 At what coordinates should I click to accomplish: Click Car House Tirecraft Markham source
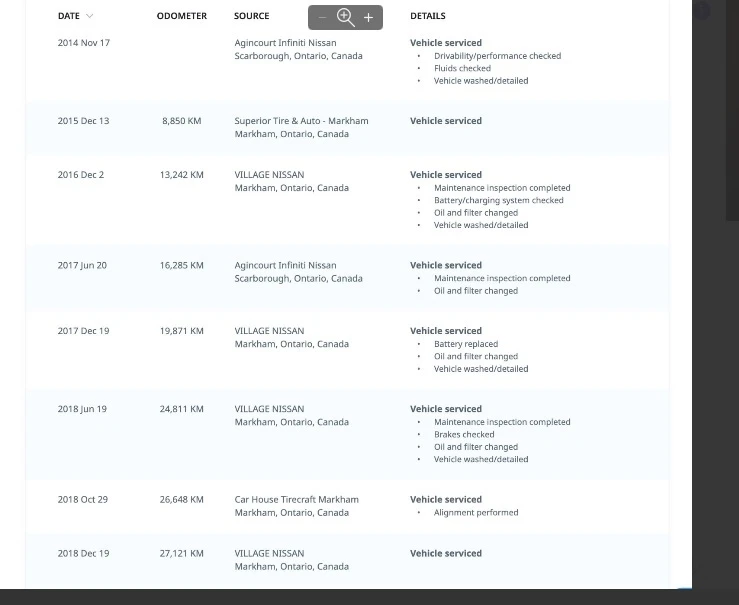pyautogui.click(x=296, y=500)
